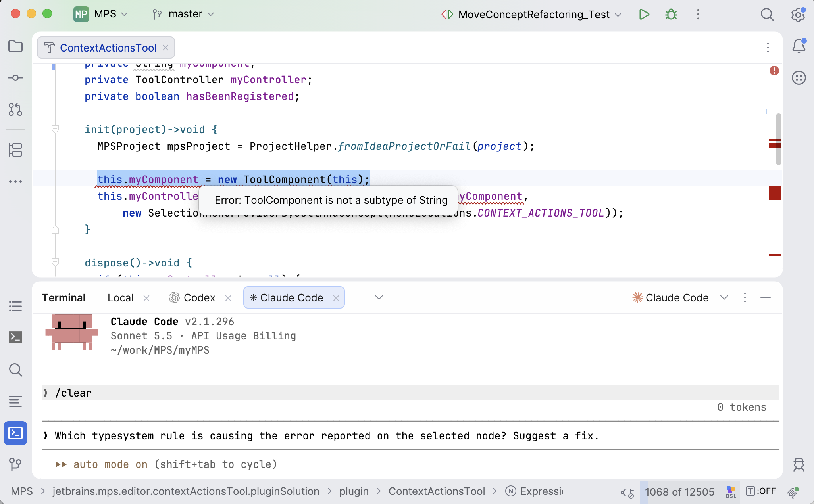Open the Structure tool window
Image resolution: width=814 pixels, height=504 pixels.
(15, 150)
